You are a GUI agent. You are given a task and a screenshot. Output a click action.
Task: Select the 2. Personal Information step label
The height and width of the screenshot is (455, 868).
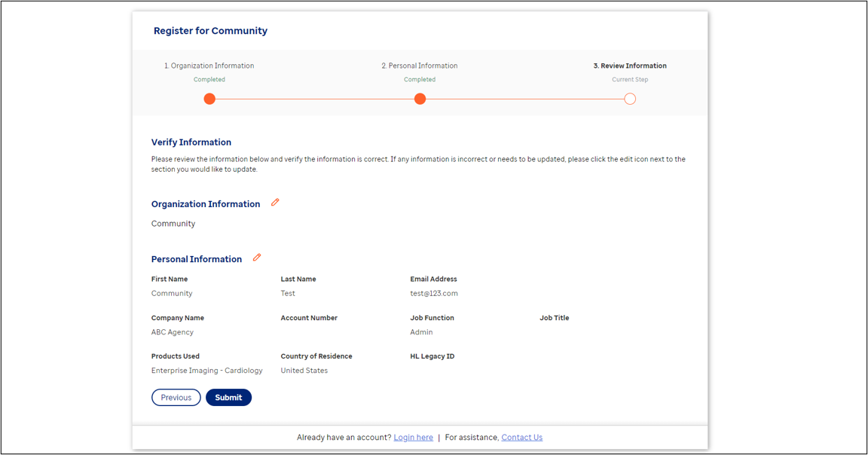[420, 66]
